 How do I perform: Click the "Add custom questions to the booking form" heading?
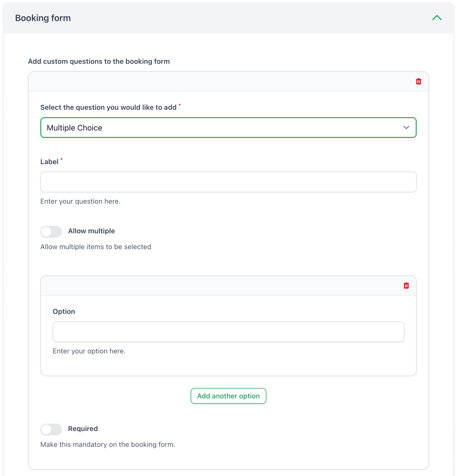tap(99, 61)
